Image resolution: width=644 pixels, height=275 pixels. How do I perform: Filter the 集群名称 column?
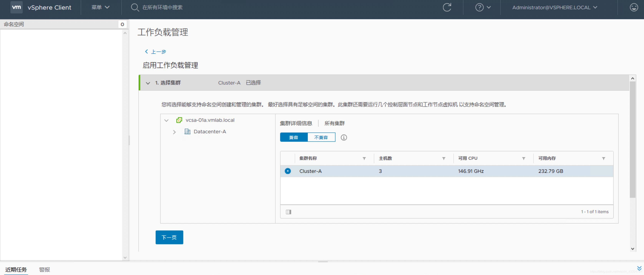click(364, 158)
